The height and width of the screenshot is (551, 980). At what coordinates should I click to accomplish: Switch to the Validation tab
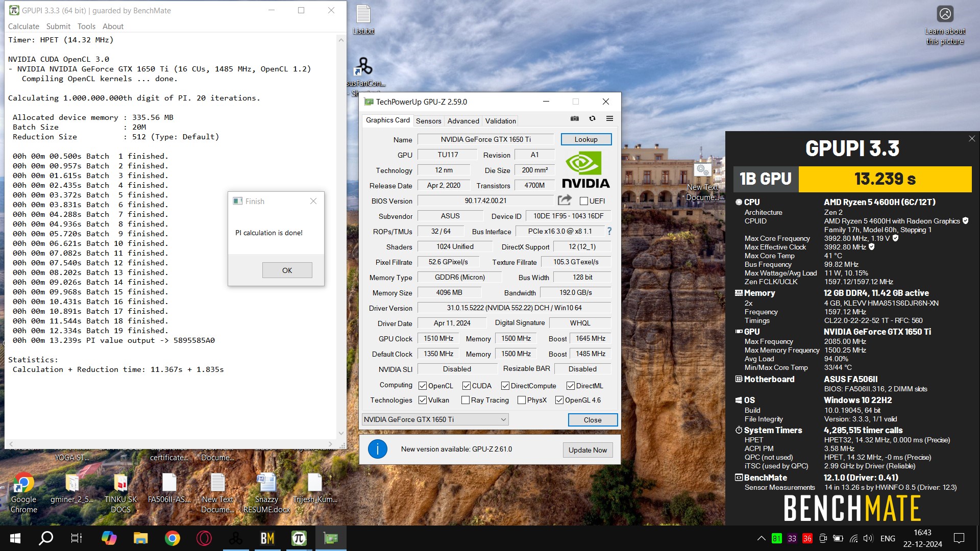tap(500, 121)
